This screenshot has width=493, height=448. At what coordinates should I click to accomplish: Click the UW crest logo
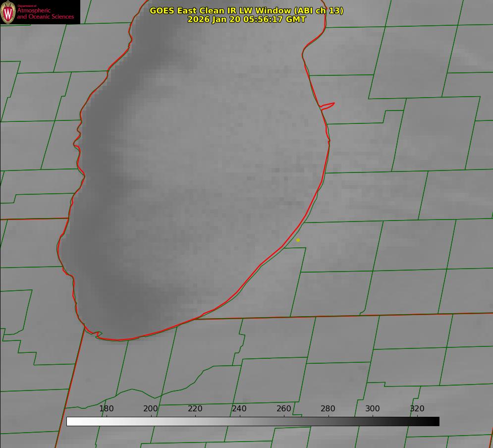[8, 12]
